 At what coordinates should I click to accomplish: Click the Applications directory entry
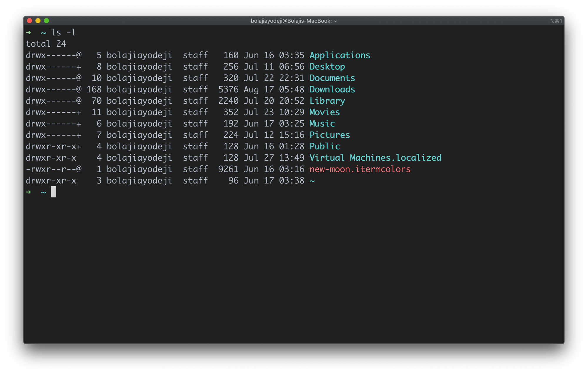(340, 55)
